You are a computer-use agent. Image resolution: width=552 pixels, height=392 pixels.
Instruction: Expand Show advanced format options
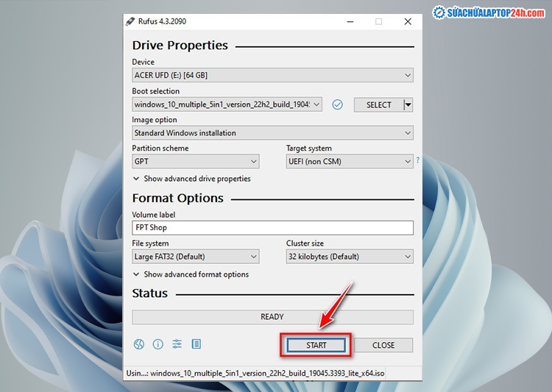191,274
